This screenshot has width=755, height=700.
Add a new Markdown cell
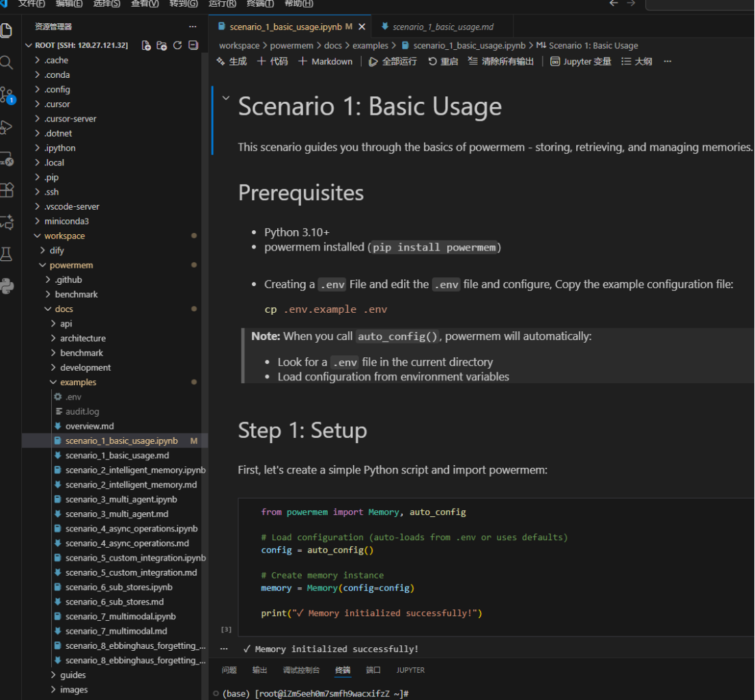click(326, 61)
